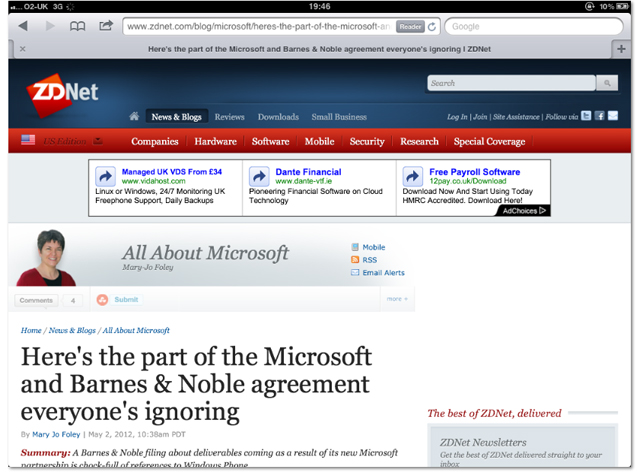Open the Mobile menu in red bar
This screenshot has width=640, height=473.
click(320, 142)
